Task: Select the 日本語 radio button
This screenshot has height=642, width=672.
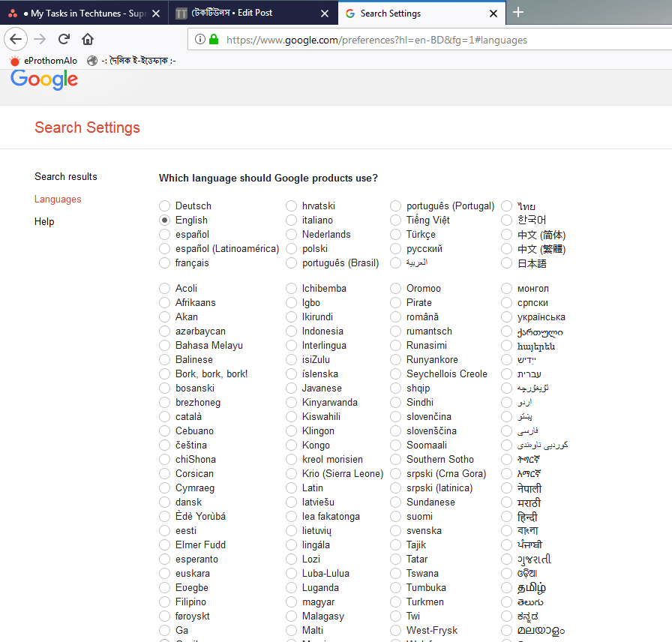Action: point(506,262)
